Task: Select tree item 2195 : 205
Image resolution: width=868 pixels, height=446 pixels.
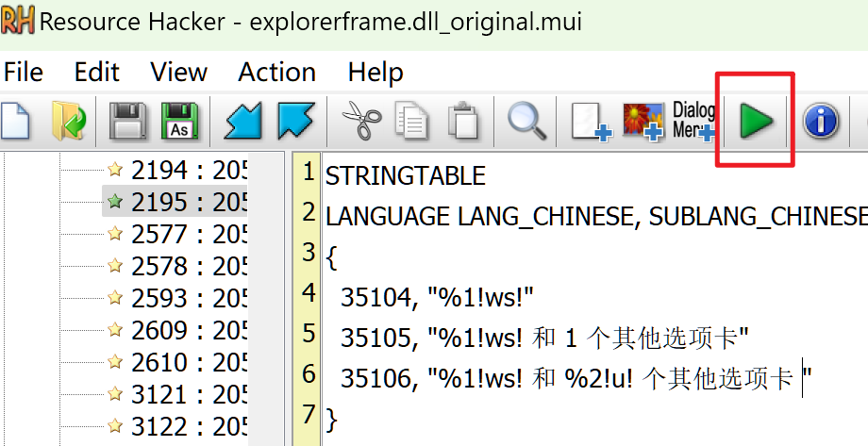Action: (189, 202)
